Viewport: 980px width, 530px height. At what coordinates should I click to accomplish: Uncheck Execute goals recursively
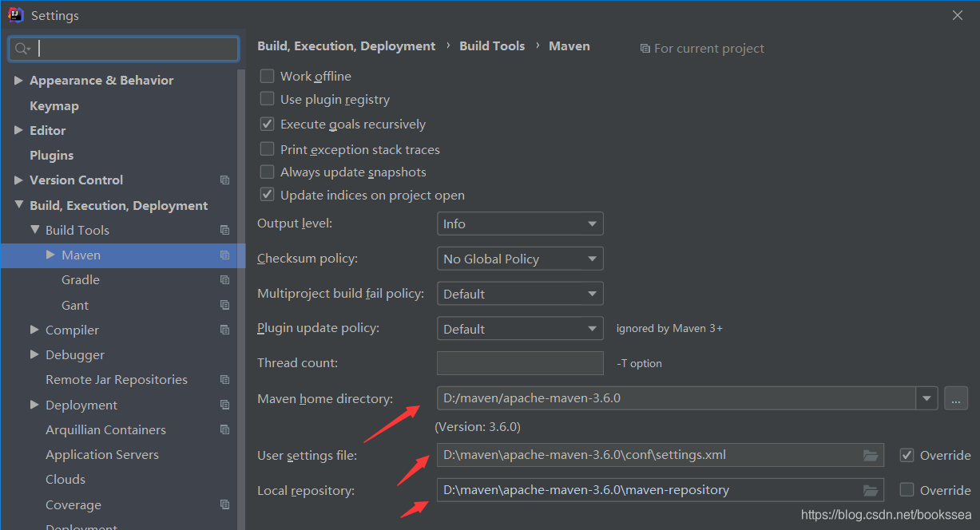(x=267, y=124)
